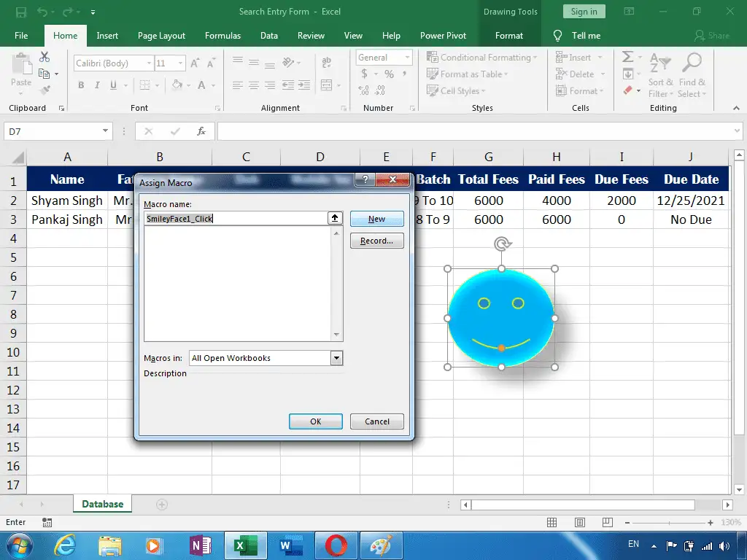Toggle Italic formatting
Screen dimensions: 747x560
[x=97, y=85]
